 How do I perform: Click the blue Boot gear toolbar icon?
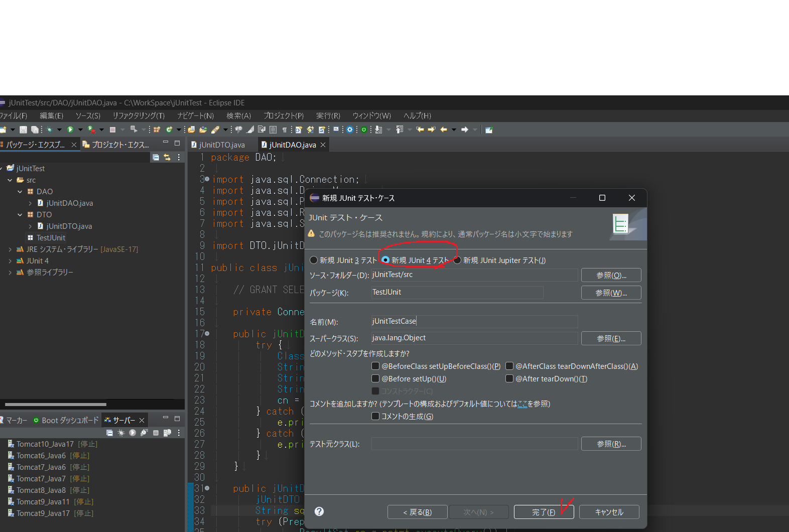pos(350,129)
